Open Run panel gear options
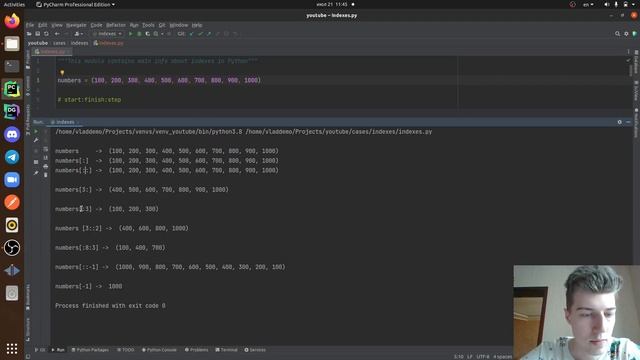Viewport: 640px width, 360px height. (x=620, y=122)
